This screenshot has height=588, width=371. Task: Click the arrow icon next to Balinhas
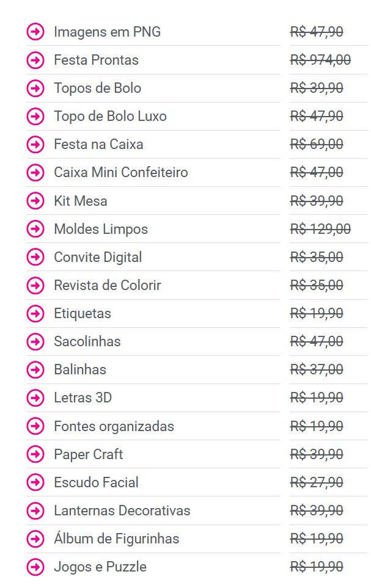pyautogui.click(x=35, y=369)
